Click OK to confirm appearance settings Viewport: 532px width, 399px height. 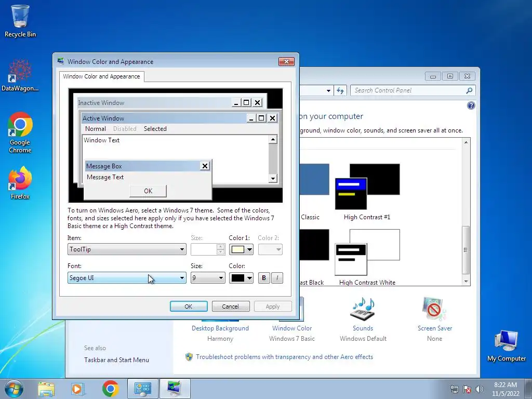189,307
